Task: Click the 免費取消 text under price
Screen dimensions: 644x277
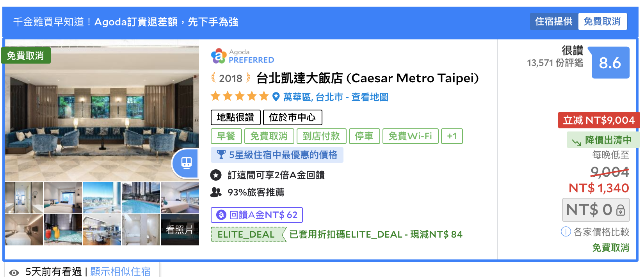Action: pos(611,248)
